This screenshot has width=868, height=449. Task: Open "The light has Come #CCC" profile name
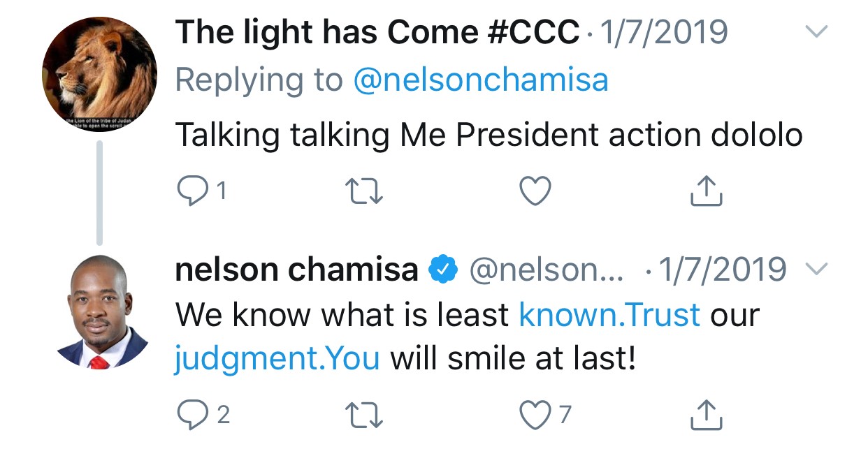tap(377, 32)
